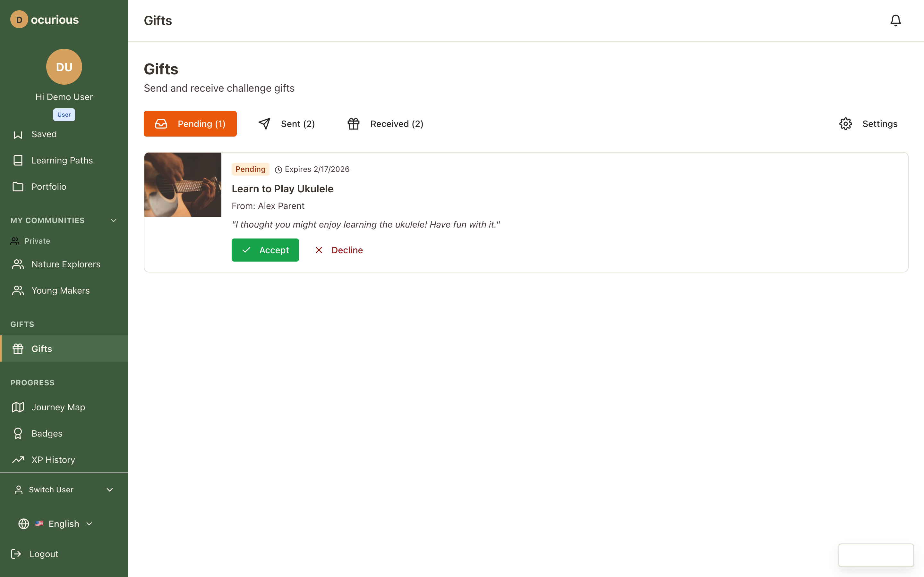Viewport: 924px width, 577px height.
Task: Collapse the My Communities section
Action: point(113,221)
